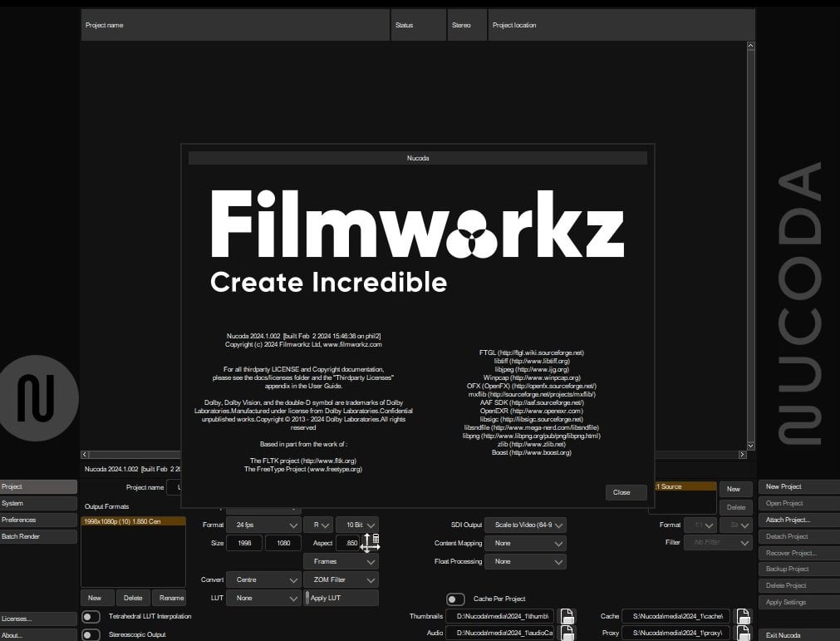Browse for the Proxy folder path

pyautogui.click(x=743, y=633)
